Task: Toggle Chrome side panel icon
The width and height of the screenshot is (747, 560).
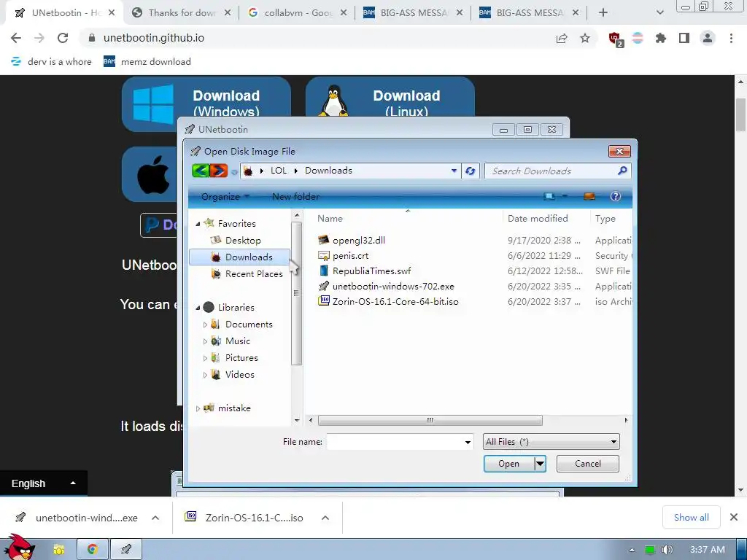Action: pyautogui.click(x=684, y=38)
